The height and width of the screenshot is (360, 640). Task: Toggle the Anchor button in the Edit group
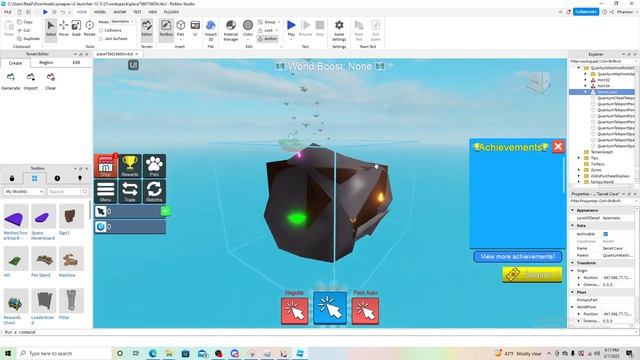tap(268, 39)
